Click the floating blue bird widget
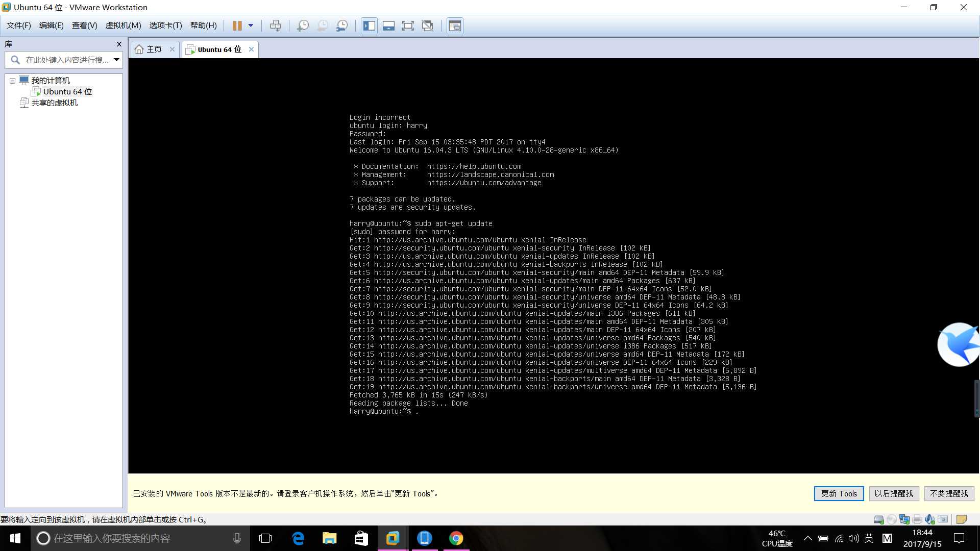The height and width of the screenshot is (551, 980). [959, 344]
